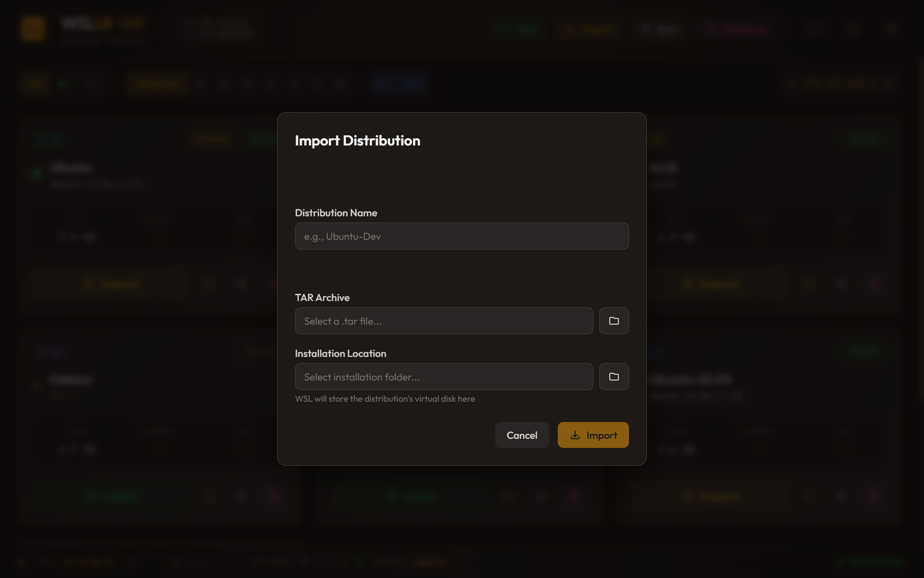This screenshot has width=924, height=578.
Task: Click blurred Ubuntu-22.04 distribution name behind dialog
Action: (x=691, y=380)
